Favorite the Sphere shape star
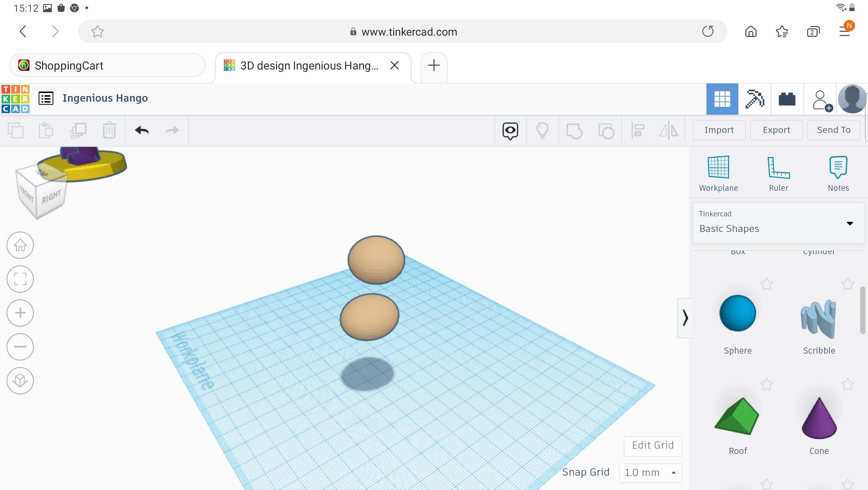This screenshot has width=868, height=490. pyautogui.click(x=766, y=285)
